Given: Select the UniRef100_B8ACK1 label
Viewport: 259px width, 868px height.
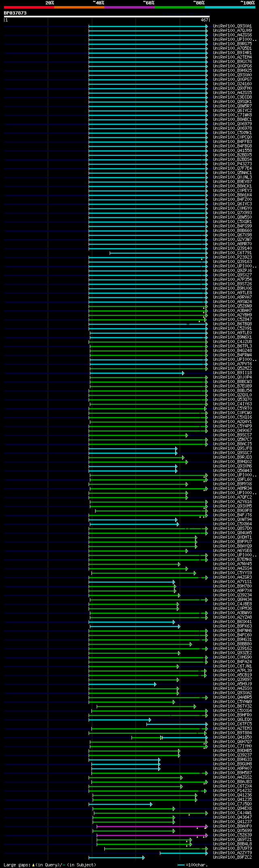Looking at the screenshot, I should tap(232, 186).
